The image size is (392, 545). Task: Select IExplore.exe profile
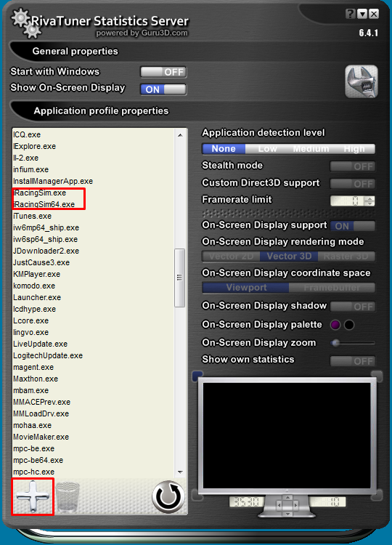[x=34, y=146]
